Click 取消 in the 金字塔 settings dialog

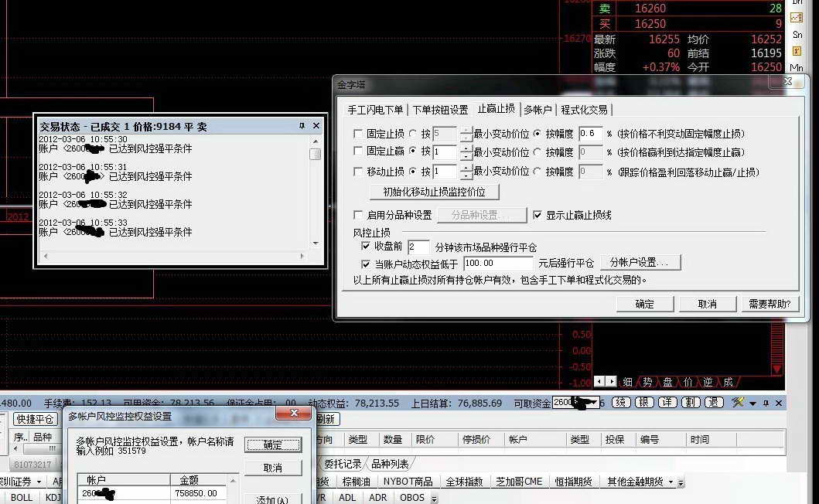tap(707, 304)
